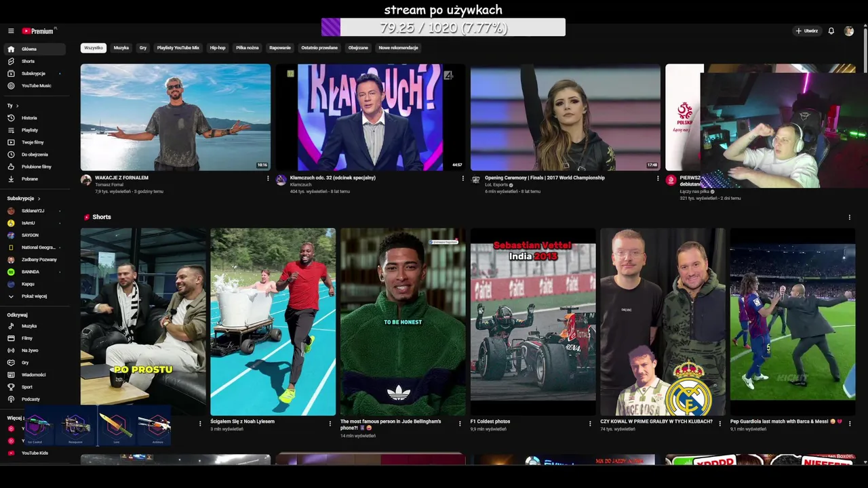Open options for Ścigałem Się z Noah Lylesem
The width and height of the screenshot is (868, 488).
(x=330, y=424)
